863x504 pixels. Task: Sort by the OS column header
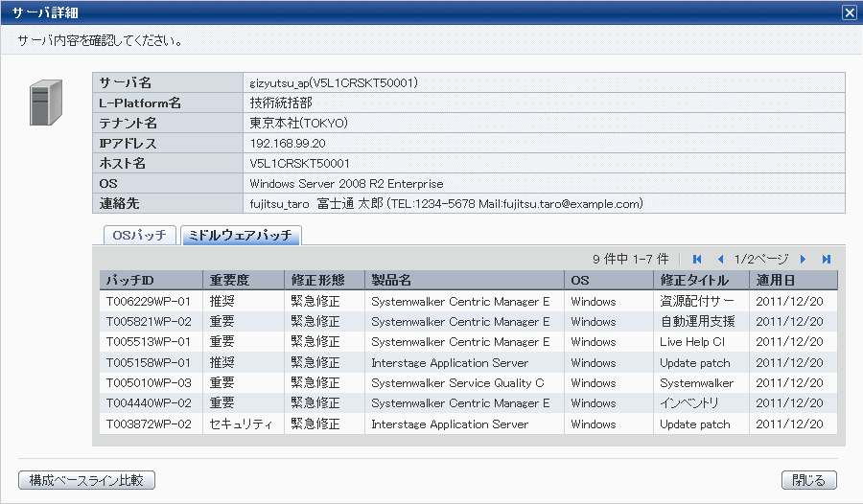click(609, 280)
